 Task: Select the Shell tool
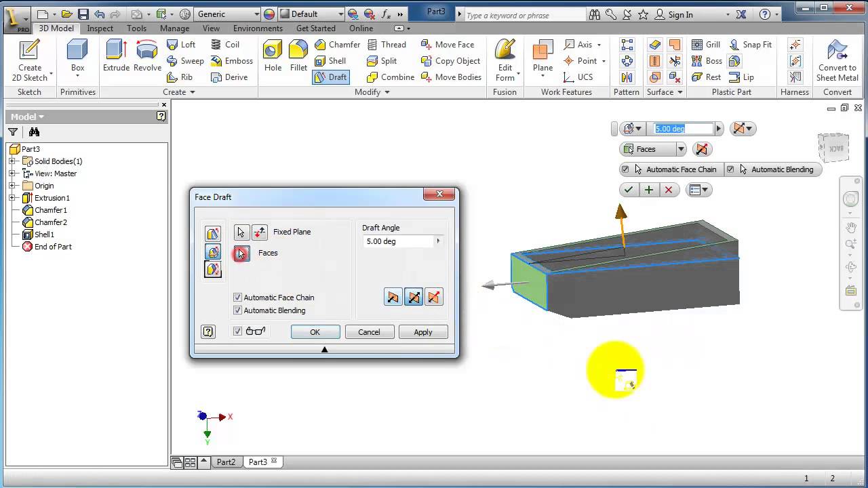coord(330,61)
